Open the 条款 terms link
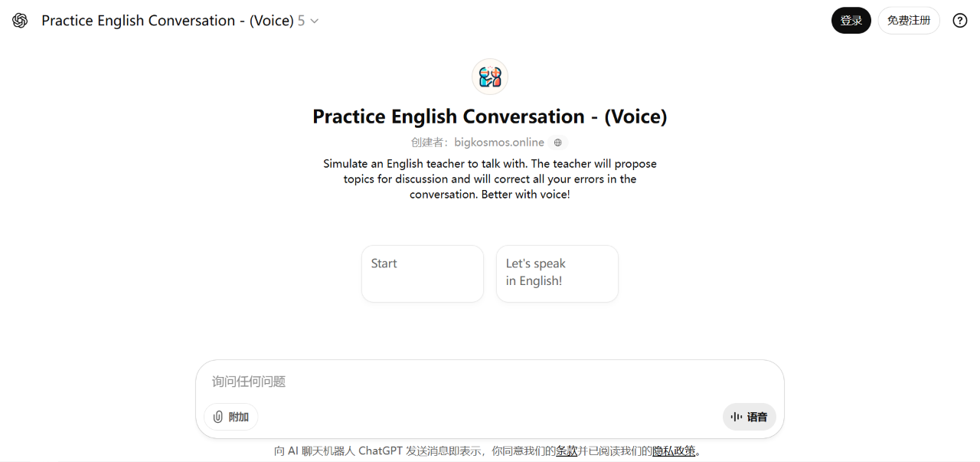 click(x=567, y=451)
